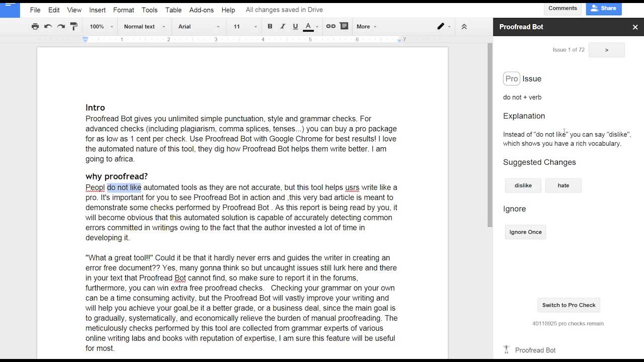Image resolution: width=644 pixels, height=362 pixels.
Task: Click the blue Share button
Action: 603,8
